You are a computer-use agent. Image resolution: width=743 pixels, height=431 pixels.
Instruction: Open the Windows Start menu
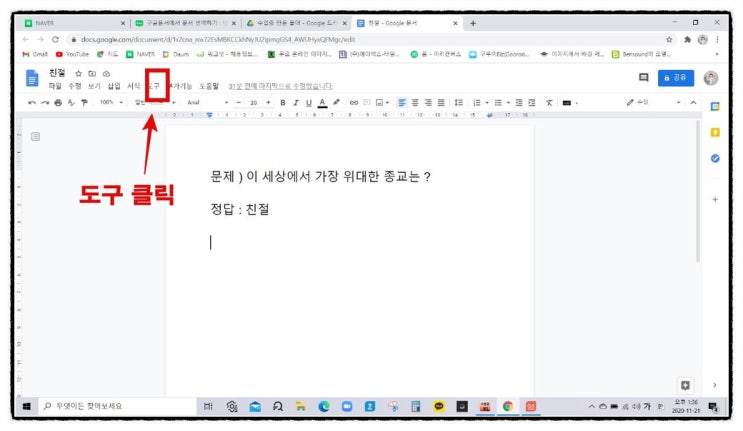point(27,406)
